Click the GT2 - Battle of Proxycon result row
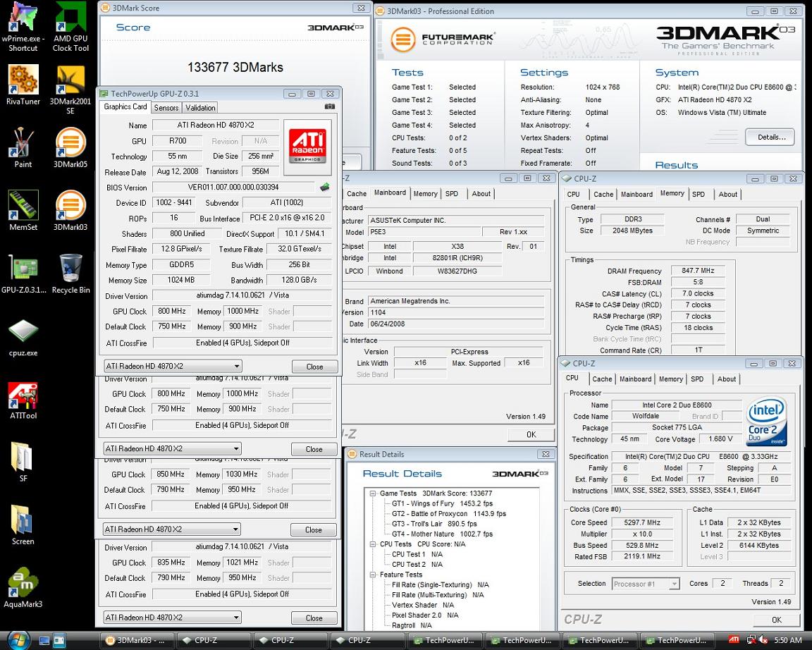This screenshot has width=812, height=650. [x=448, y=514]
